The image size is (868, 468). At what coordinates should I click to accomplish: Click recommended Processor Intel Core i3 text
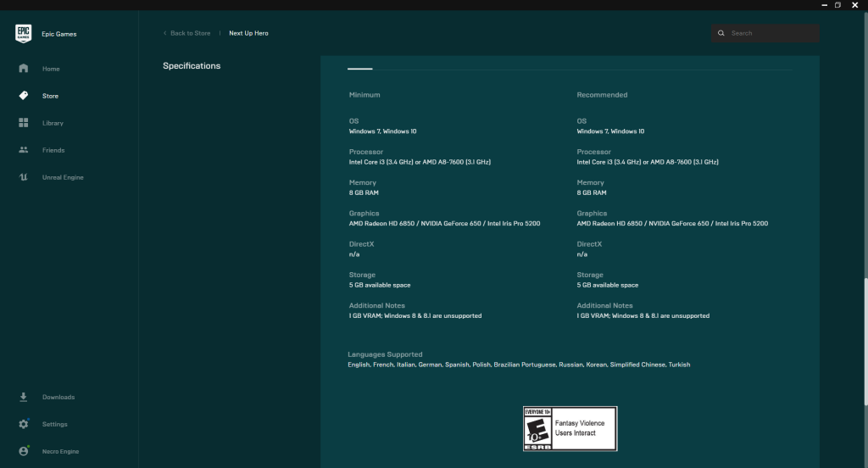point(648,162)
